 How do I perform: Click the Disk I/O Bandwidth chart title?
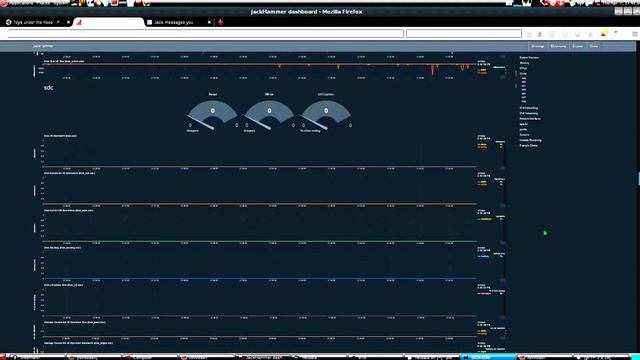60,136
